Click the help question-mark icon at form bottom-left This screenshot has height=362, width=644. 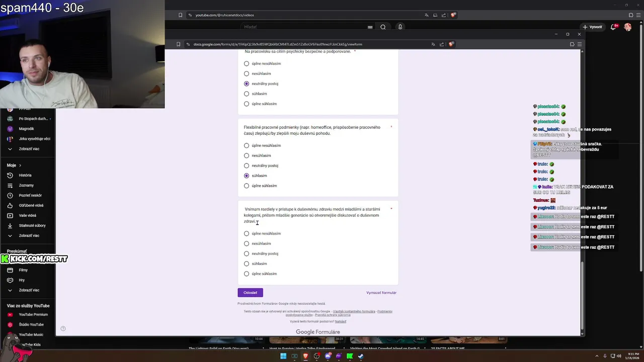[x=63, y=329]
